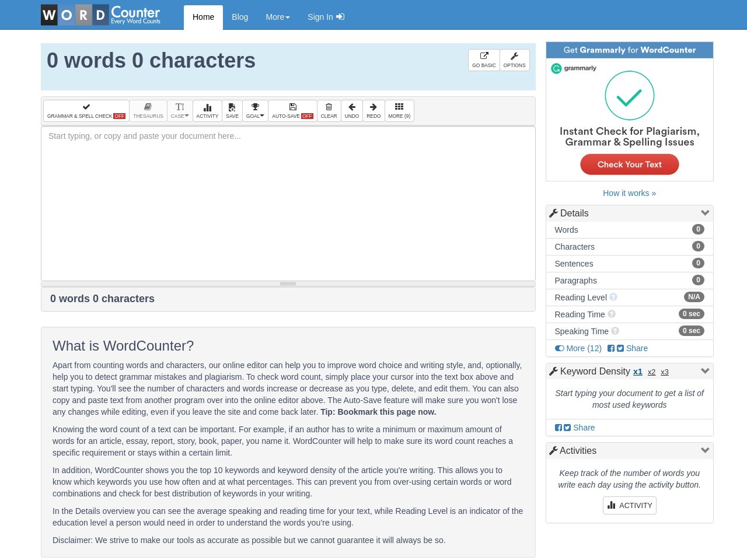
Task: Click 'Get Grammarly for WordCounter' banner
Action: tap(629, 50)
